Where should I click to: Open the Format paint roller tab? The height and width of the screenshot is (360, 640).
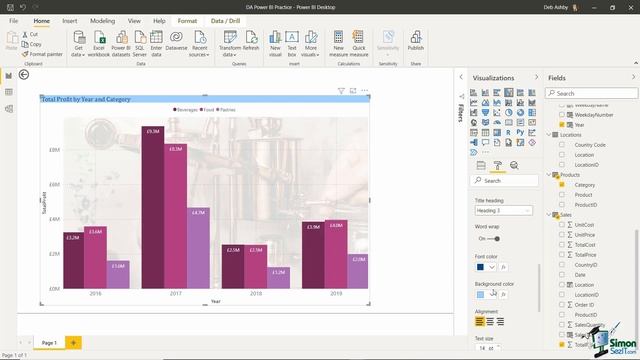pyautogui.click(x=498, y=165)
